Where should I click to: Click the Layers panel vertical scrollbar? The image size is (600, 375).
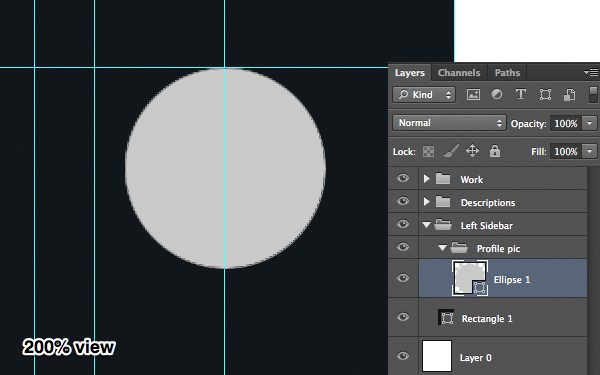(x=593, y=271)
